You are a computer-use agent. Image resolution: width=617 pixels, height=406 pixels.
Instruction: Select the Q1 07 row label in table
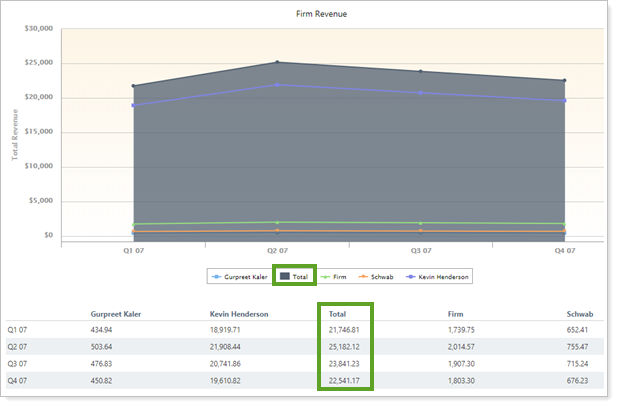click(x=19, y=329)
